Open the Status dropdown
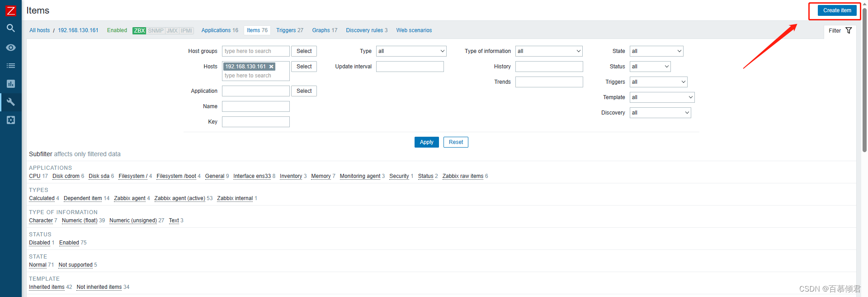 click(650, 67)
